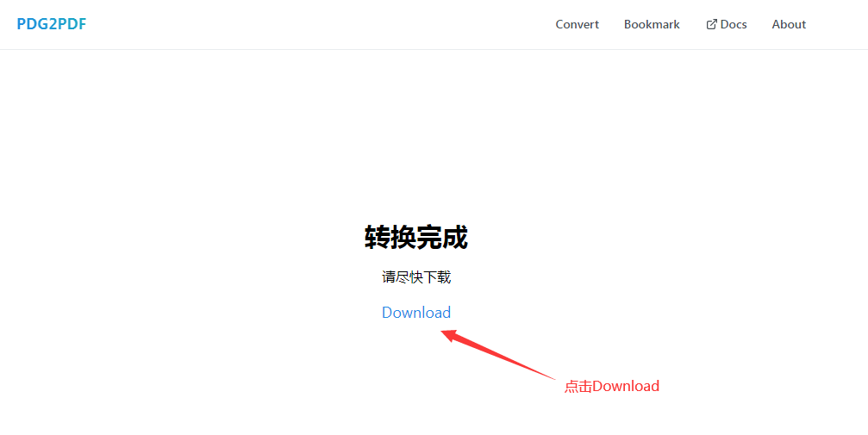The image size is (868, 435).
Task: Click the PDG2PDF logo in the header
Action: 52,24
